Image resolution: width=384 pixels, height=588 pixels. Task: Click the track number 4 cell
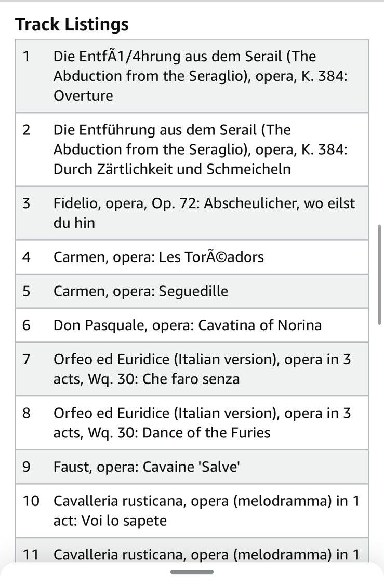27,257
